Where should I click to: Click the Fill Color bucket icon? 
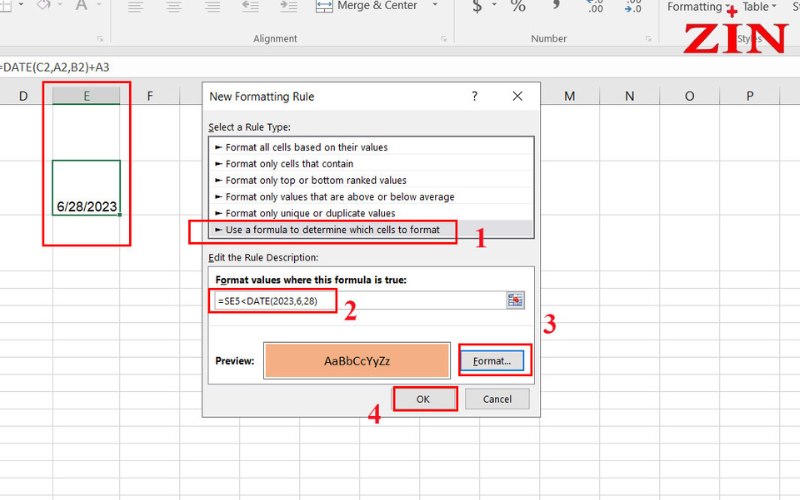click(x=44, y=5)
